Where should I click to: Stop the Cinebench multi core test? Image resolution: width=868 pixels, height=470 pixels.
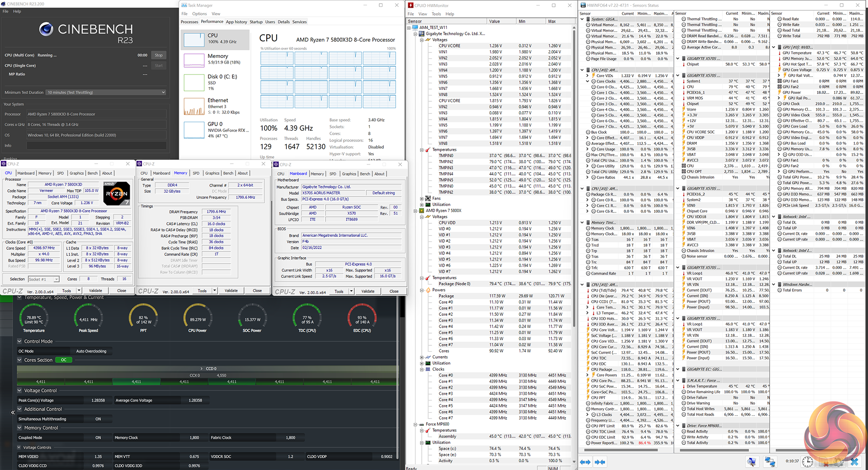click(x=158, y=55)
